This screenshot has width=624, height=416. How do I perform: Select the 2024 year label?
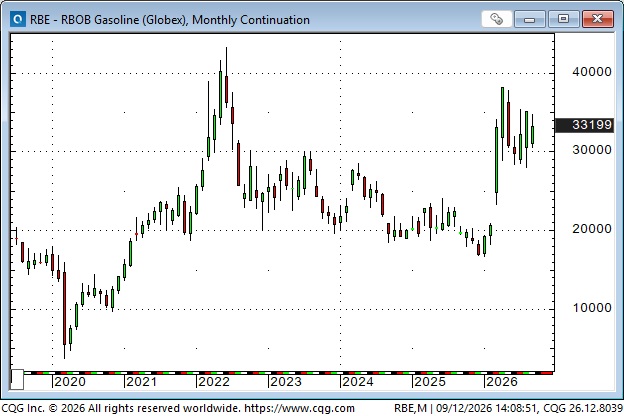coord(358,382)
